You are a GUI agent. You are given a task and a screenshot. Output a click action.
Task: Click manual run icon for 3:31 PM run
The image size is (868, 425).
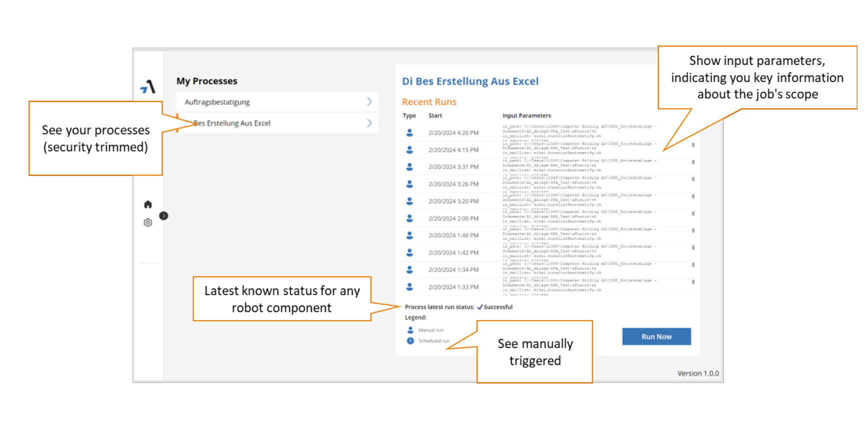pyautogui.click(x=409, y=166)
